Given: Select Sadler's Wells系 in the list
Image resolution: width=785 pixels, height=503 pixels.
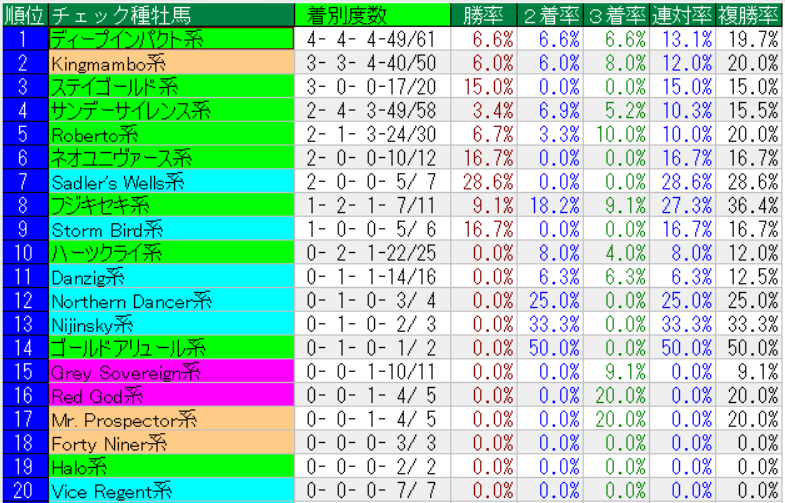Looking at the screenshot, I should pos(171,182).
